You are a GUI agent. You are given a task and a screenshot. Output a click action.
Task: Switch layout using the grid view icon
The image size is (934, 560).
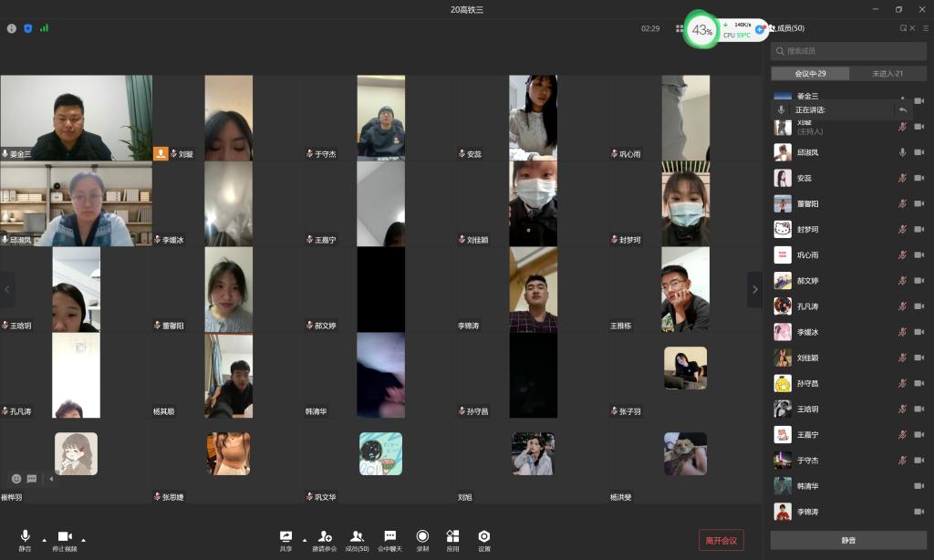click(x=679, y=28)
